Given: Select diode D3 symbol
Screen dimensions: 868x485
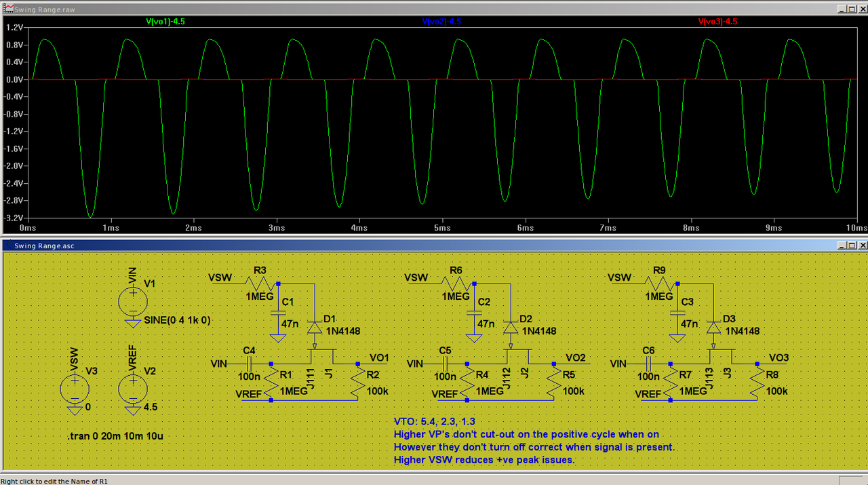Looking at the screenshot, I should (713, 327).
